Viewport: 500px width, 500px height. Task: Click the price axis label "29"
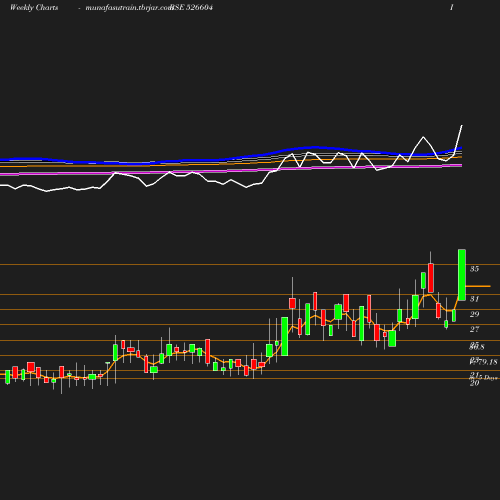[474, 314]
